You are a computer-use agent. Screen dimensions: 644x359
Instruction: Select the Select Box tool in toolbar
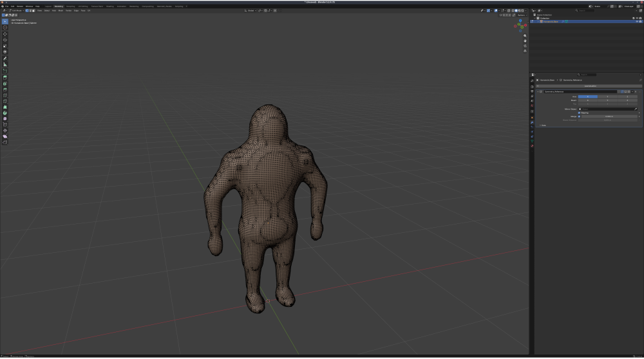click(5, 21)
